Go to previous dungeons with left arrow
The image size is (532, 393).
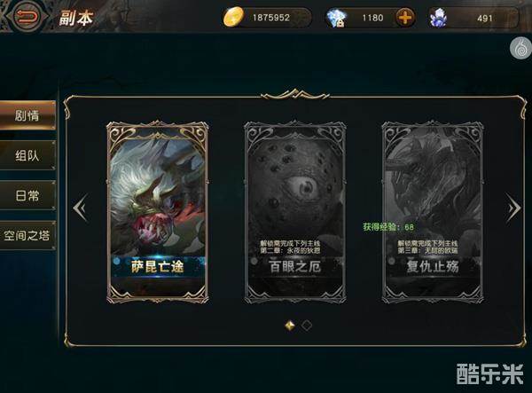click(81, 208)
